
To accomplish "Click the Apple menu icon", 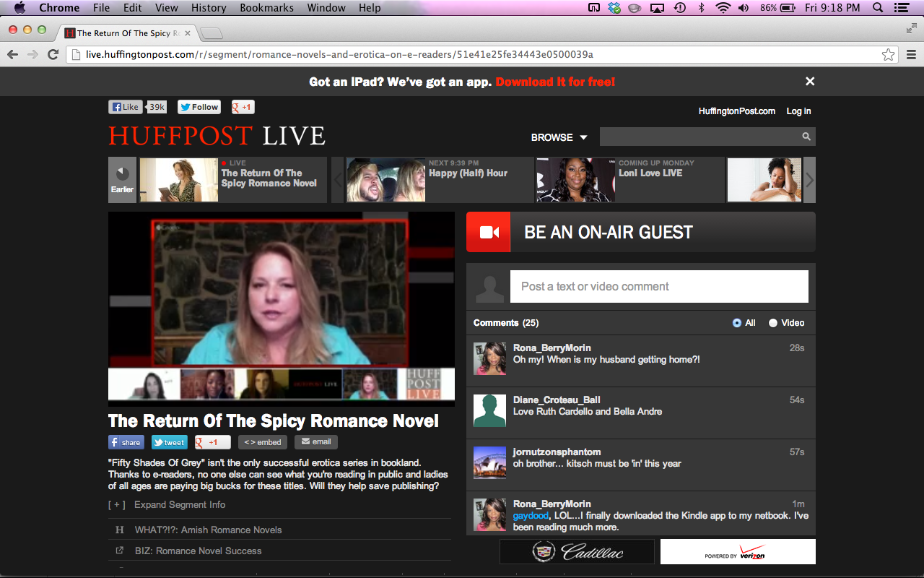I will tap(19, 8).
